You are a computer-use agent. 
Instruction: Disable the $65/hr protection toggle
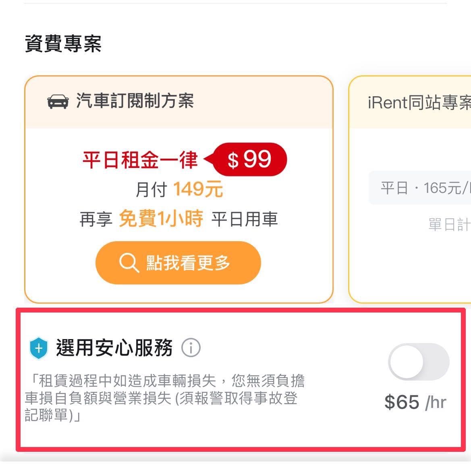419,362
